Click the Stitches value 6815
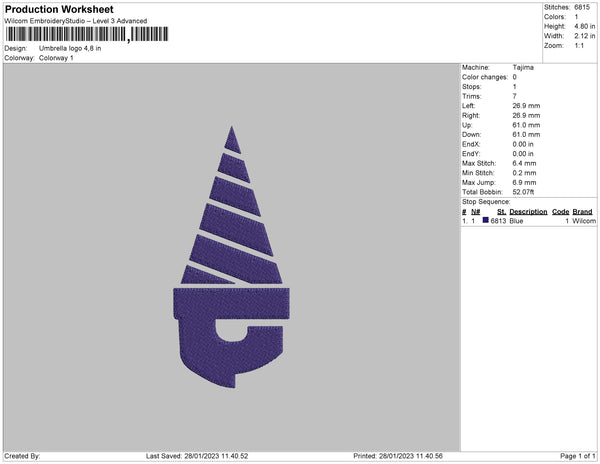The height and width of the screenshot is (464, 600). [582, 7]
